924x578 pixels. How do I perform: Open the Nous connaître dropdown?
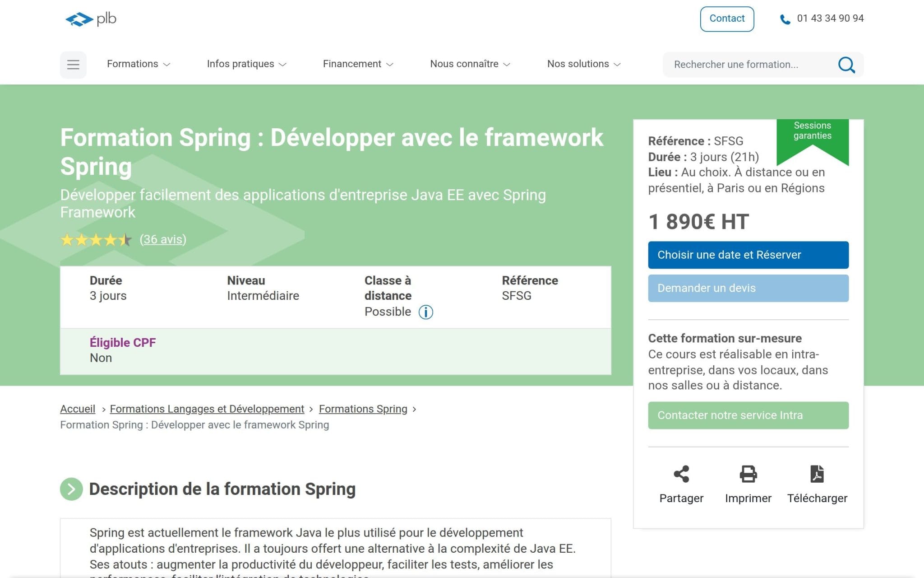coord(470,64)
